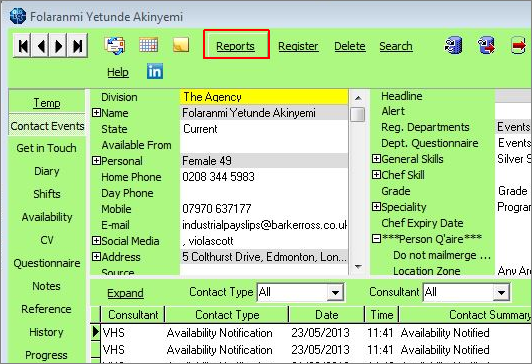Expand the Address field
This screenshot has width=532, height=364.
96,256
